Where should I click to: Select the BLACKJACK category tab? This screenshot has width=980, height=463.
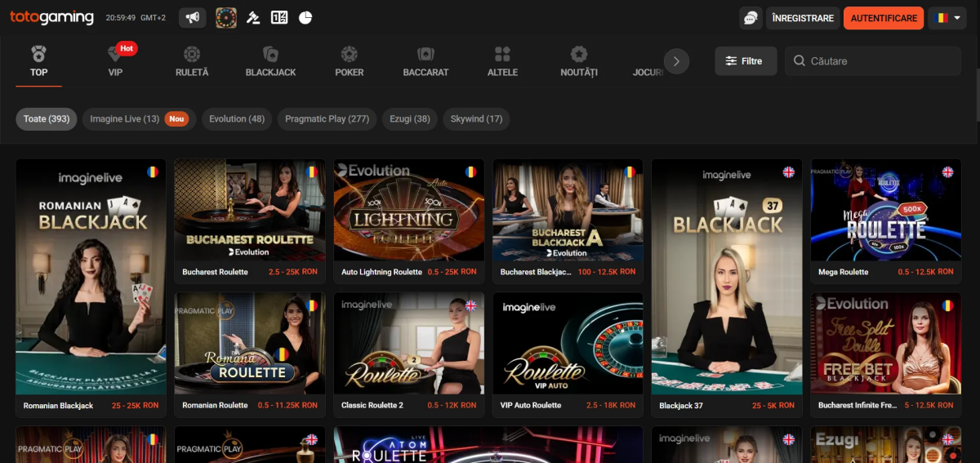tap(270, 61)
